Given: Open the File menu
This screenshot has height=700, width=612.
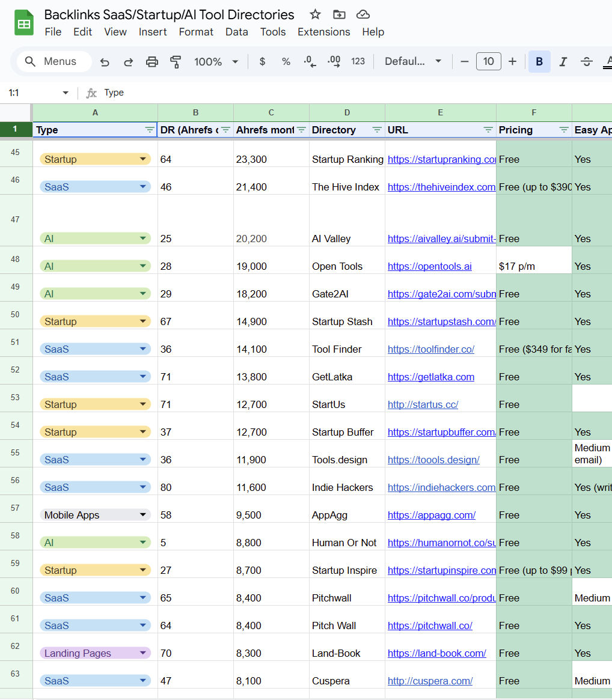Looking at the screenshot, I should coord(53,32).
